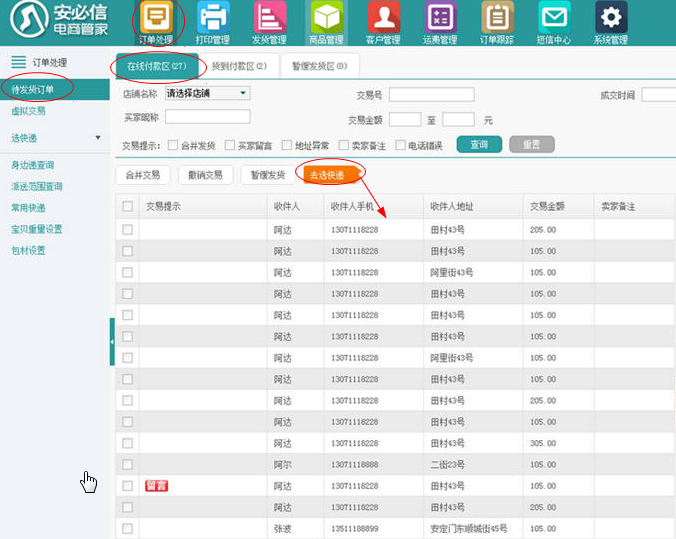Check the 买家留言 filter checkbox
Screen dimensions: 676x539
click(x=230, y=145)
